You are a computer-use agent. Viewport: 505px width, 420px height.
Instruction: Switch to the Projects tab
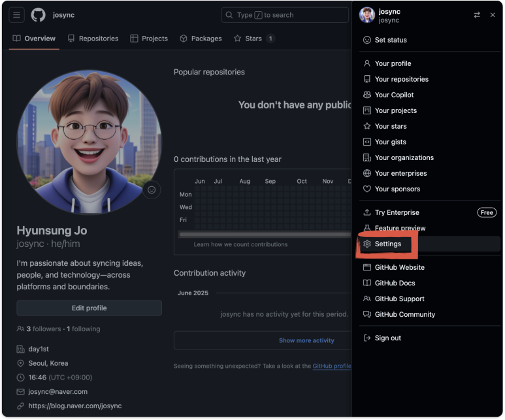[x=149, y=39]
